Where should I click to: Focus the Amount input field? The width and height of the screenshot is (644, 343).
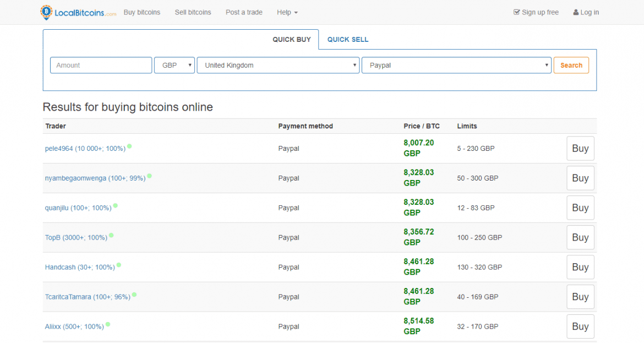pyautogui.click(x=101, y=65)
